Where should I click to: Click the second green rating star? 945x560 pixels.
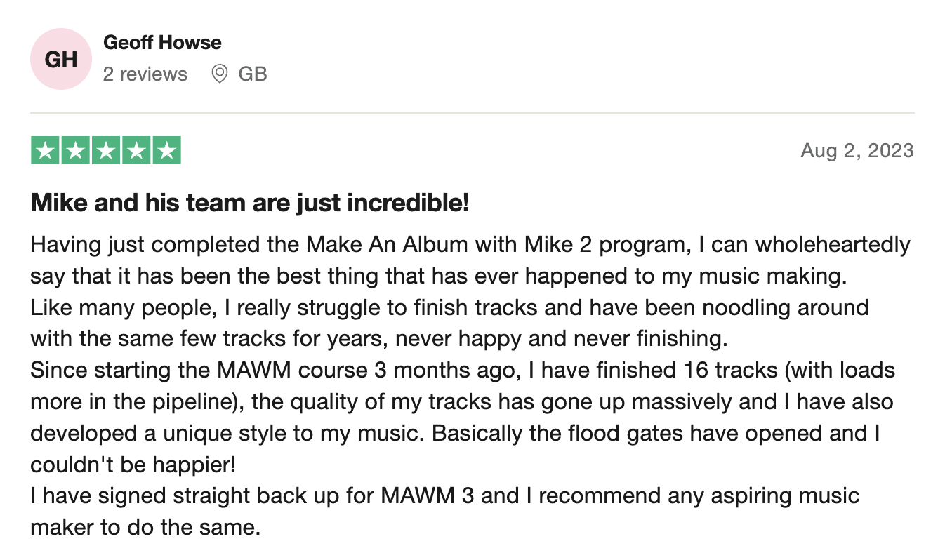click(76, 151)
